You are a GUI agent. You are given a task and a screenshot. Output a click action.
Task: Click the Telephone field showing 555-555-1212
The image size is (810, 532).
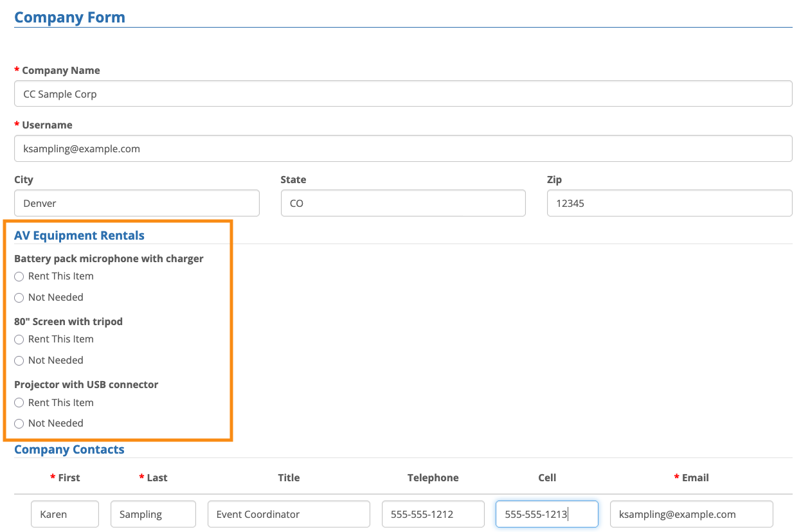click(x=433, y=514)
